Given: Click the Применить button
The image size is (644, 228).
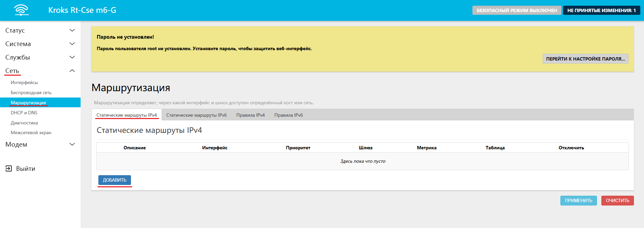Looking at the screenshot, I should click(x=578, y=200).
